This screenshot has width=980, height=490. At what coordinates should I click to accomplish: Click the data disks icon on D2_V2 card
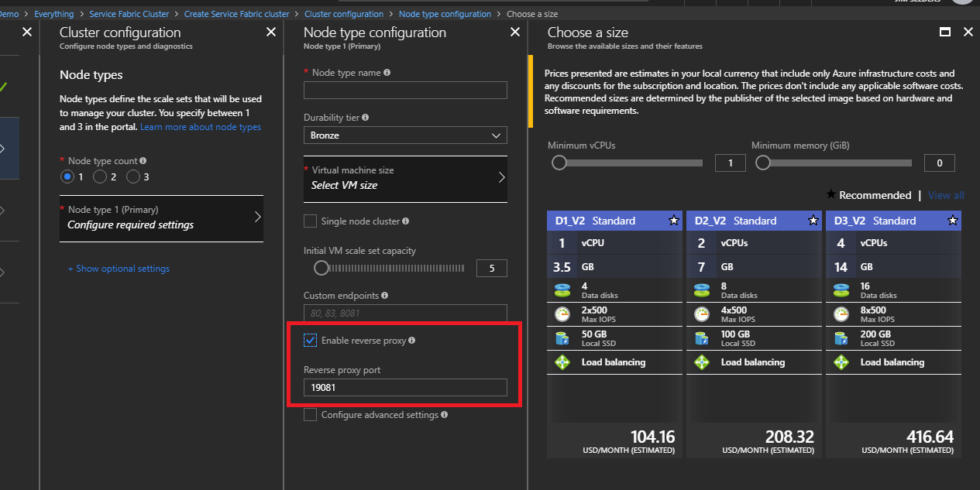[x=701, y=290]
